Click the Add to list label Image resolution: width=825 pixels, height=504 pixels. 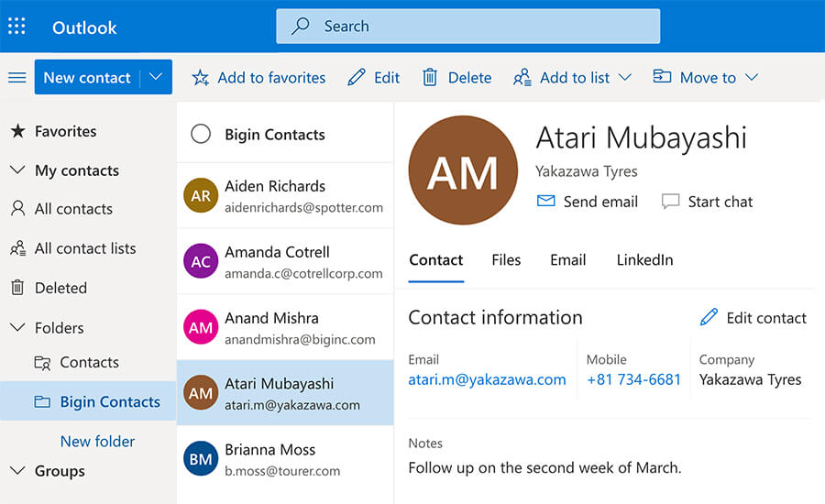point(575,78)
